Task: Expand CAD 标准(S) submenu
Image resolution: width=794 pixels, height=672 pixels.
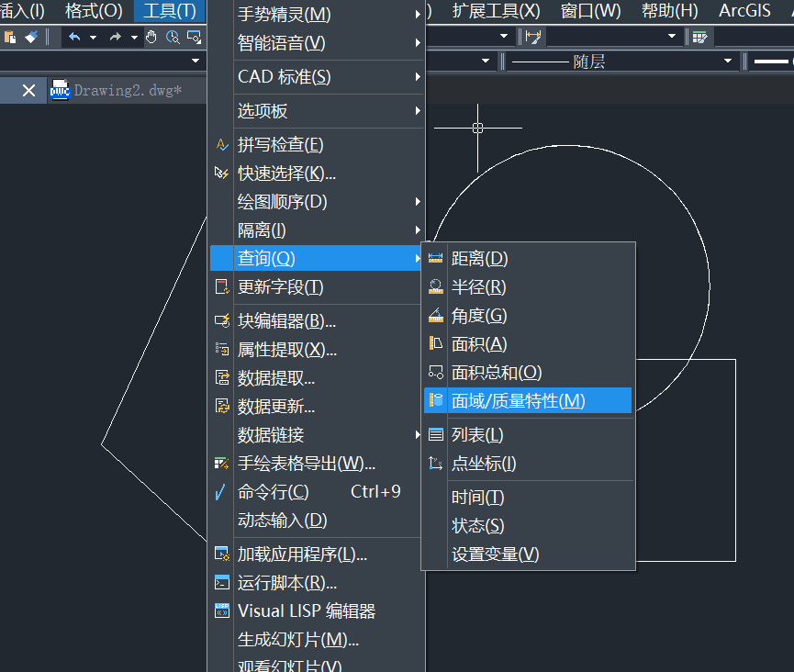Action: [318, 77]
